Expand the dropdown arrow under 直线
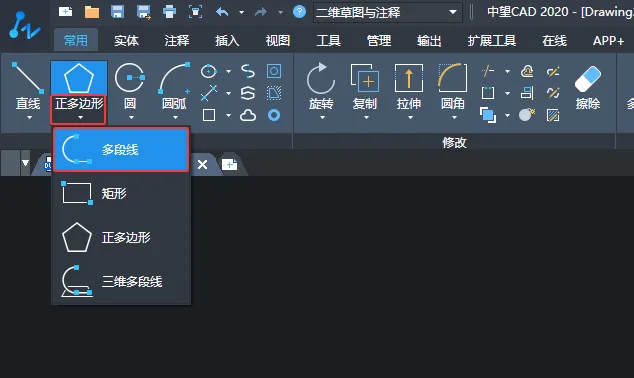This screenshot has width=634, height=378. tap(29, 118)
